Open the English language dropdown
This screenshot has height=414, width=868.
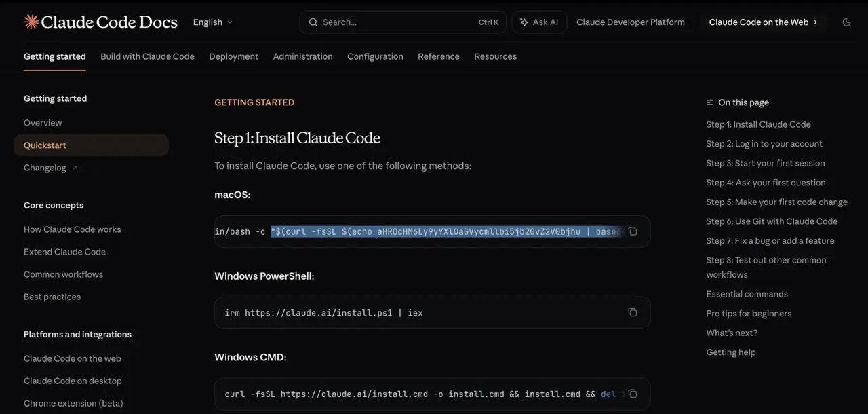(x=213, y=22)
